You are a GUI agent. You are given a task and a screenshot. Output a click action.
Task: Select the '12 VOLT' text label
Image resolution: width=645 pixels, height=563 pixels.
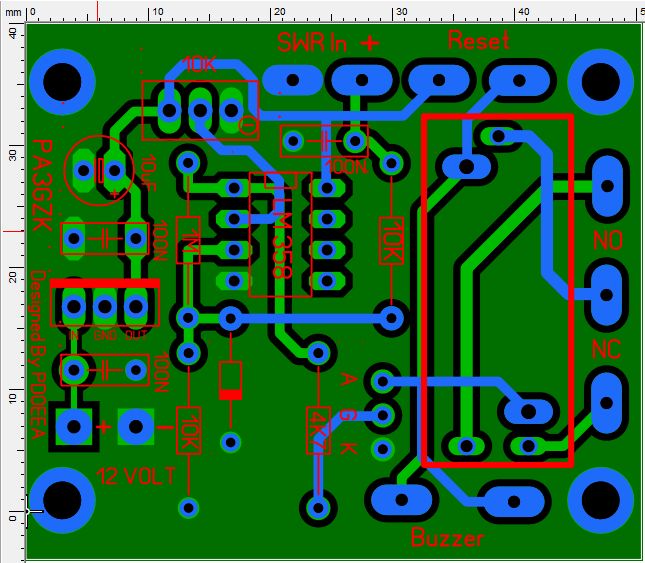[135, 473]
